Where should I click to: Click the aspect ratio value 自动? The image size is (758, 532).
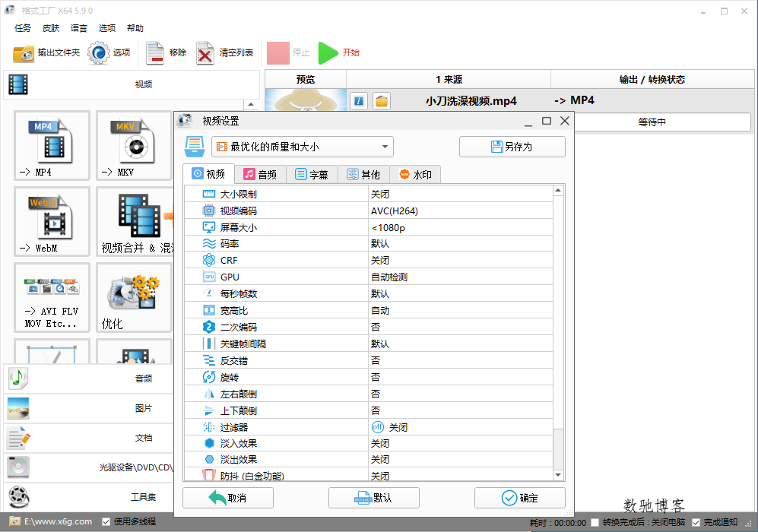380,310
